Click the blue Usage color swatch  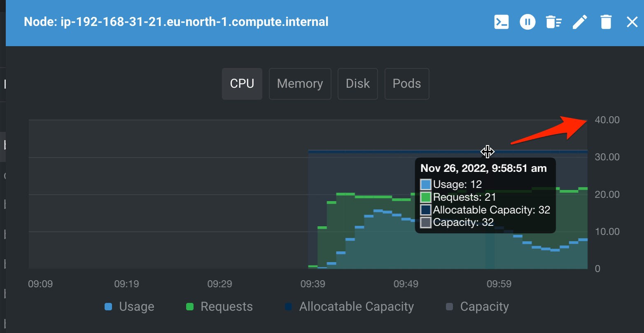coord(109,306)
